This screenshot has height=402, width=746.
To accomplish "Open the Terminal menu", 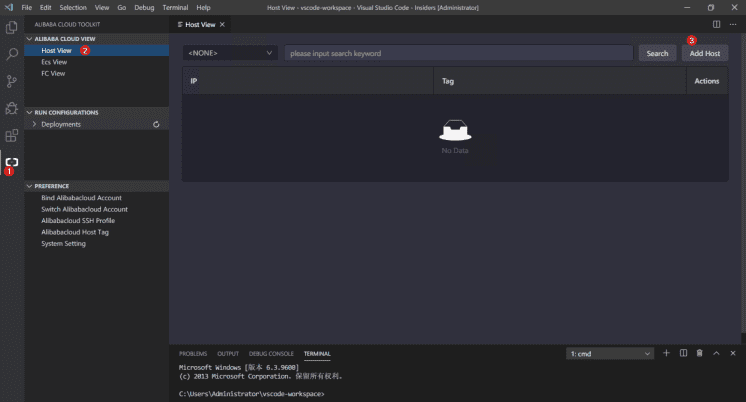I will pos(175,8).
